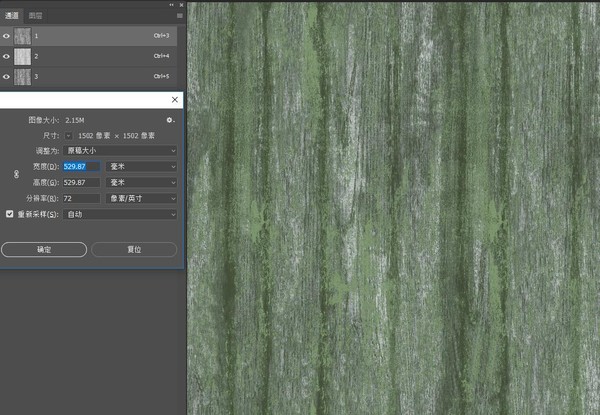Close the channels panel
Screen dimensions: 600x415
pos(181,5)
